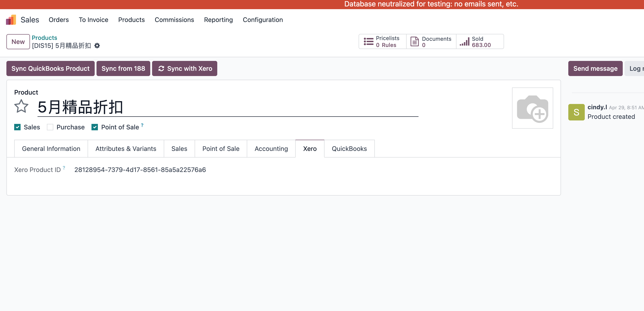Click the database neutralized banner
The height and width of the screenshot is (311, 644).
(x=322, y=4)
